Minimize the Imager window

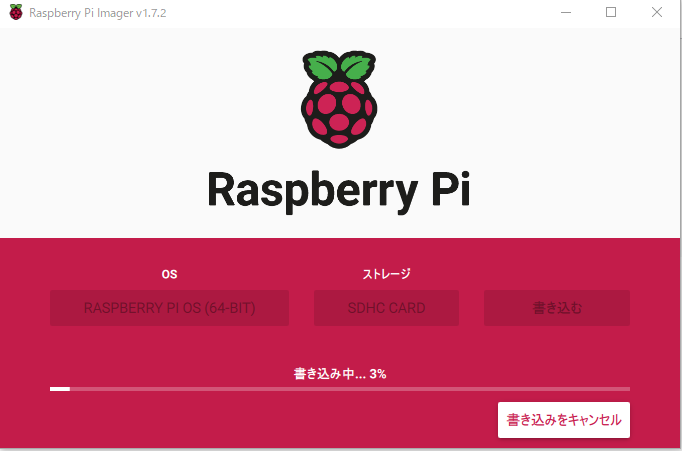(x=566, y=12)
